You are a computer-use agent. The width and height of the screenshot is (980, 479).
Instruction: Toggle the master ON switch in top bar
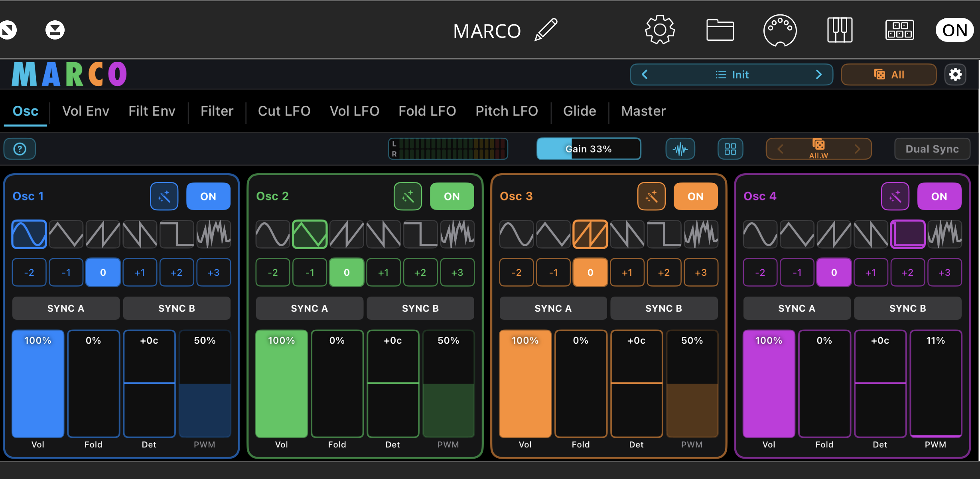pos(955,30)
